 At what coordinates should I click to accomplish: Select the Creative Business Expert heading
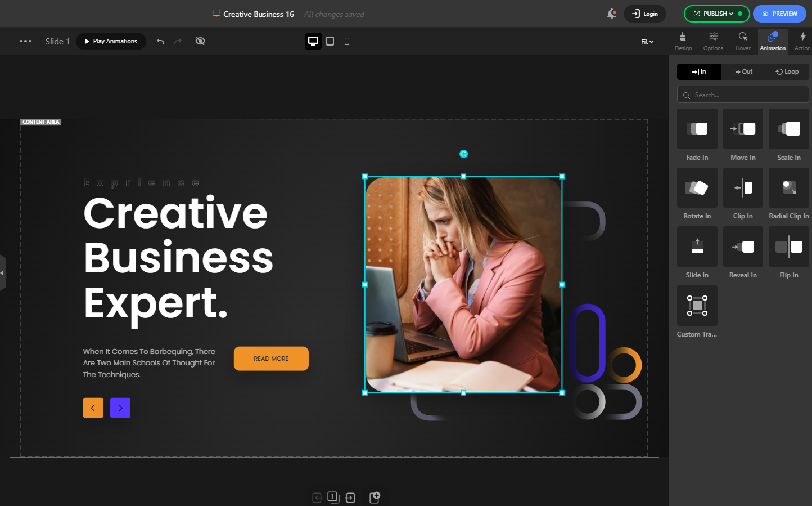pos(178,258)
